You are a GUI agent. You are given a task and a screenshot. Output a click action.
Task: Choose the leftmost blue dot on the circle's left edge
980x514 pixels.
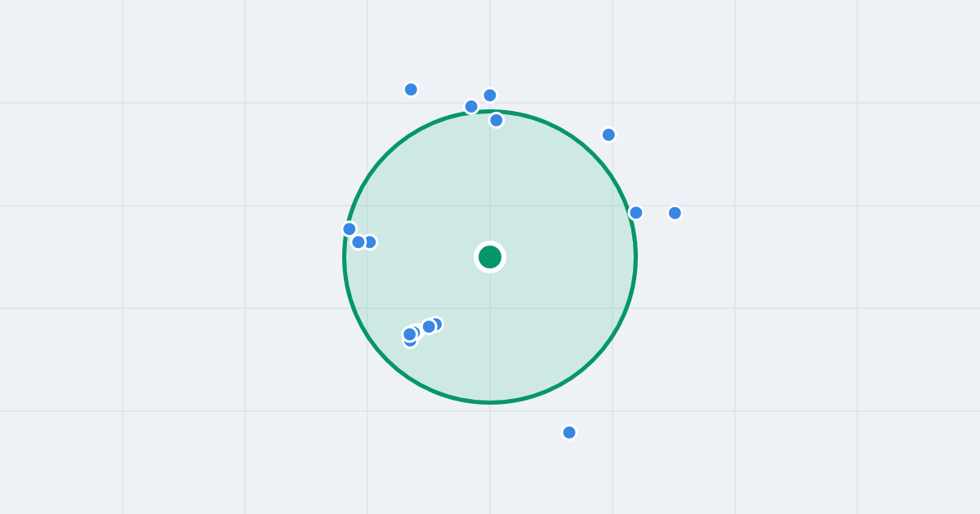coord(350,229)
